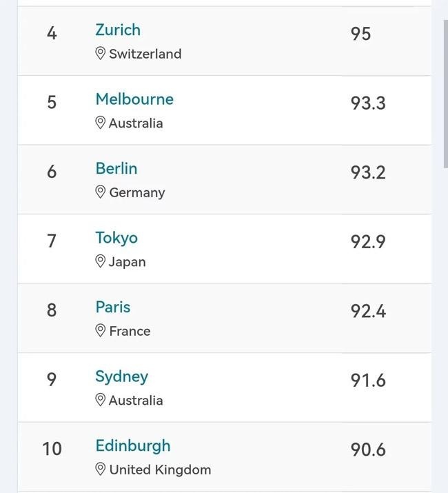Open the Sydney city link
The width and height of the screenshot is (448, 493).
click(122, 376)
